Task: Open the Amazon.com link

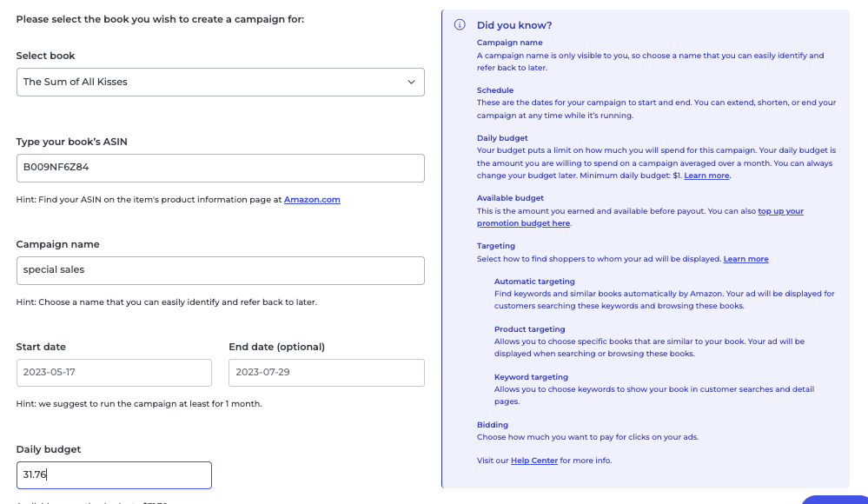Action: point(312,199)
